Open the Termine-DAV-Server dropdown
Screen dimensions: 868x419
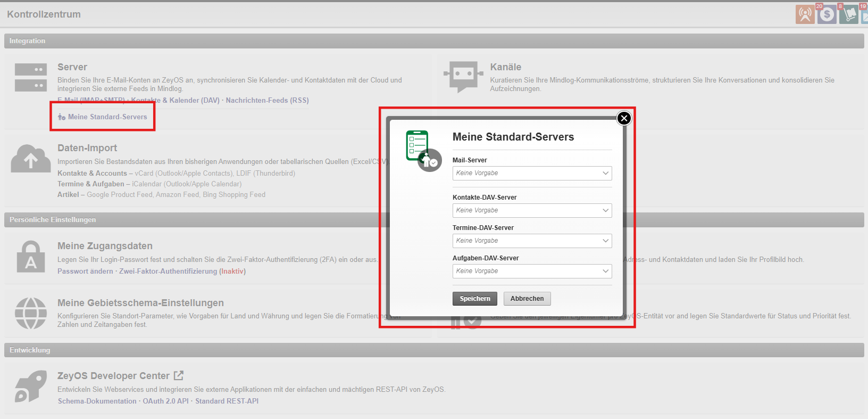532,241
